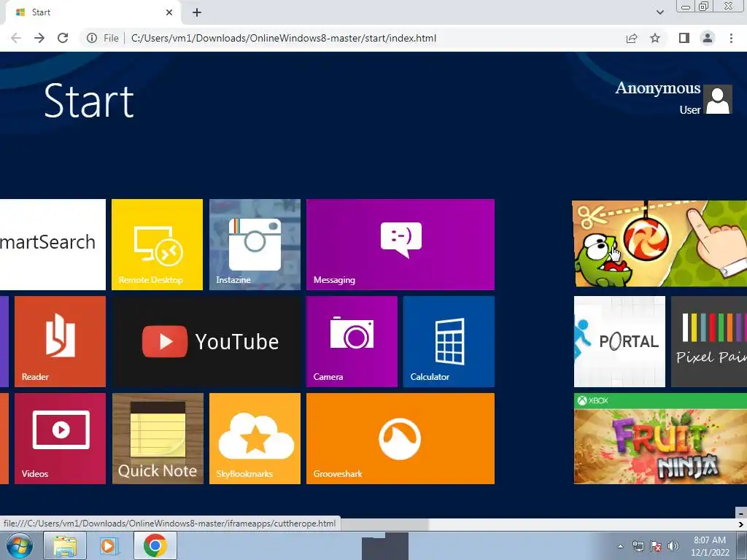Viewport: 747px width, 560px height.
Task: Open the YouTube tile
Action: coord(206,341)
